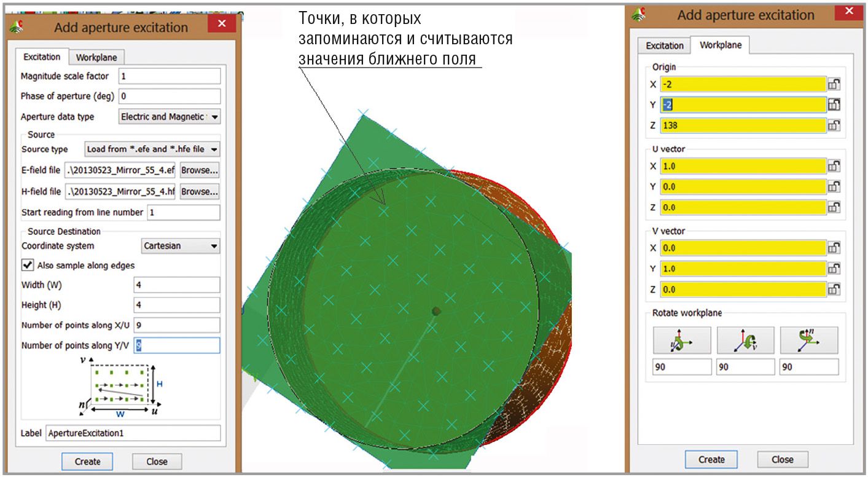Browse for the E-field file
The width and height of the screenshot is (868, 477).
199,170
